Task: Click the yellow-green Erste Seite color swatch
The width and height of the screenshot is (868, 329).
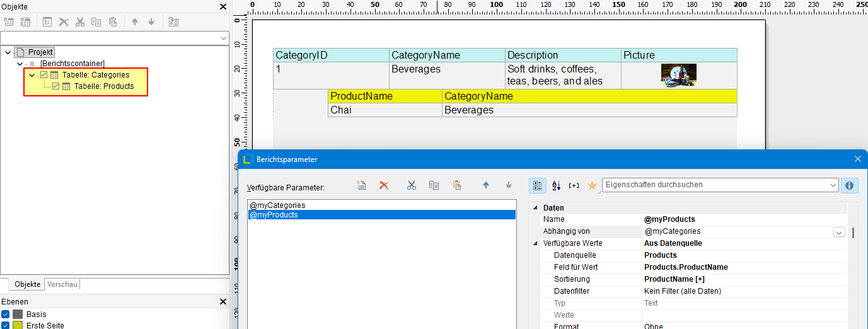Action: [x=18, y=325]
